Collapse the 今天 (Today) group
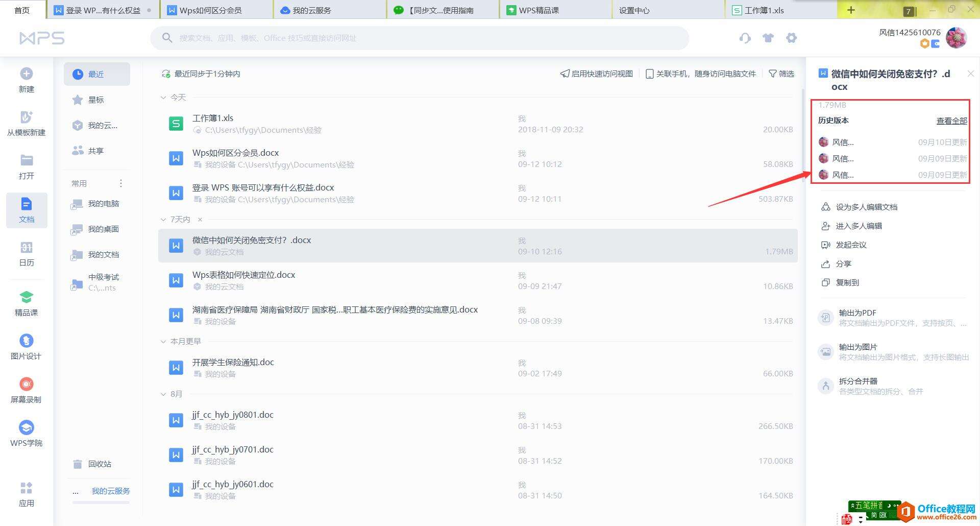The image size is (980, 526). coord(163,98)
